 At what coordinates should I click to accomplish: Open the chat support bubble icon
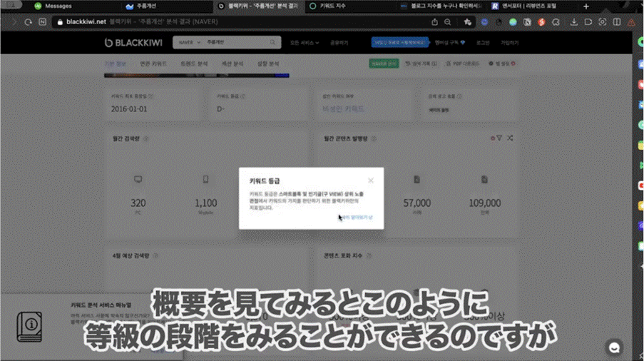pos(613,347)
